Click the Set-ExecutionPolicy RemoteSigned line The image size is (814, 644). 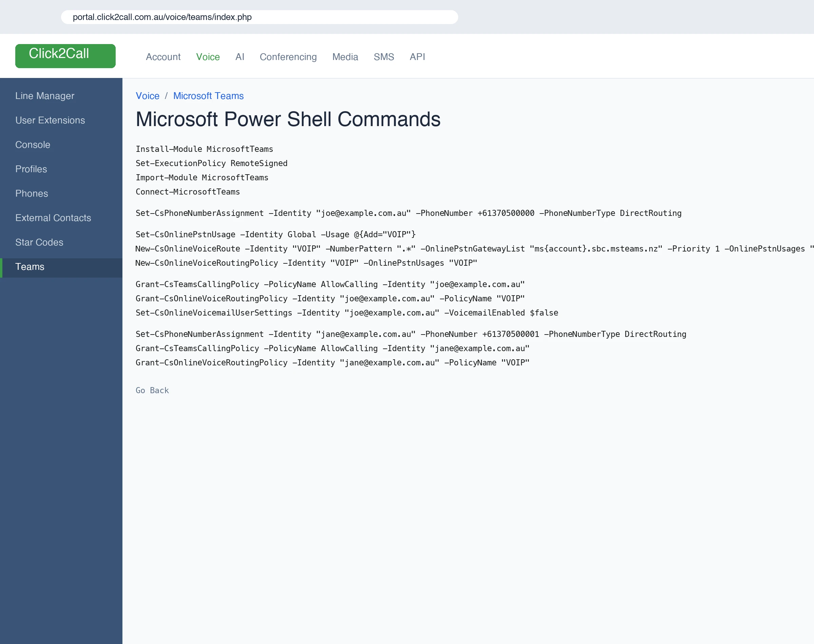(211, 163)
